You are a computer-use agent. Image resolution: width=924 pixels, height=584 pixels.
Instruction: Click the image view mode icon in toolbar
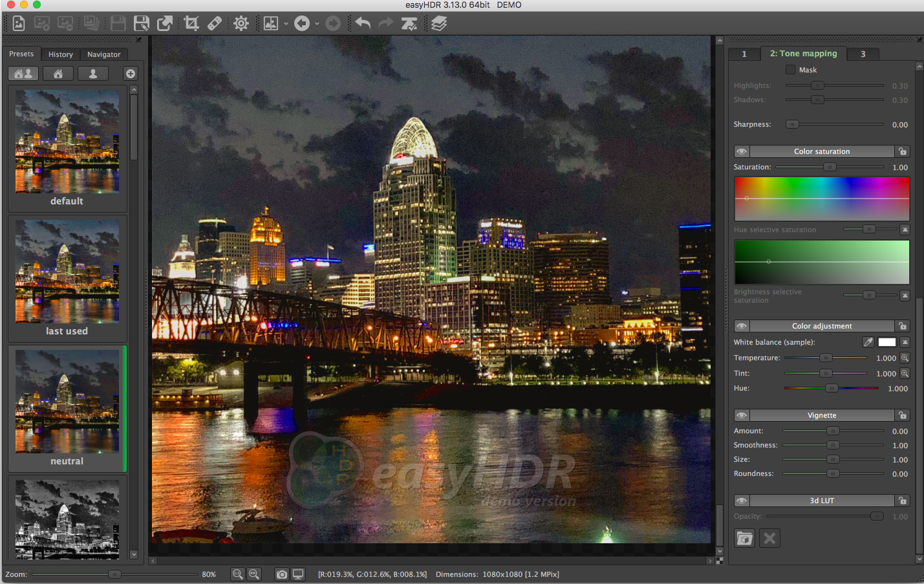point(271,24)
